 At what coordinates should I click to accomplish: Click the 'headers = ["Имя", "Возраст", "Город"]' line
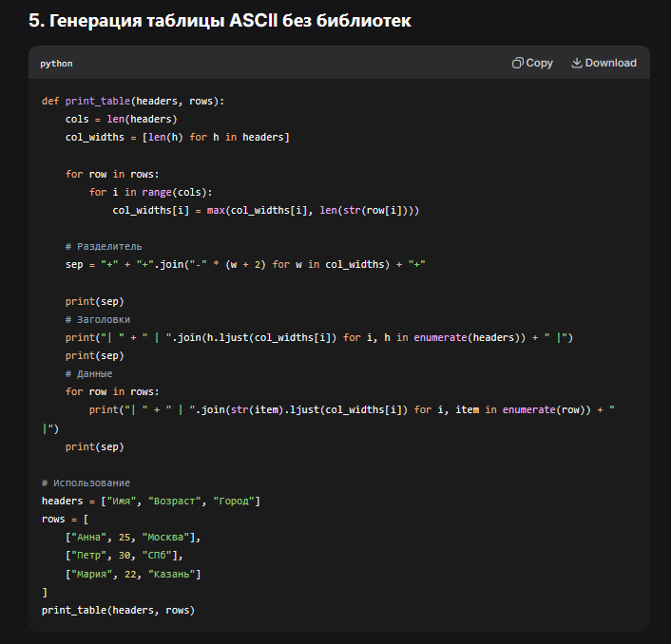click(150, 502)
